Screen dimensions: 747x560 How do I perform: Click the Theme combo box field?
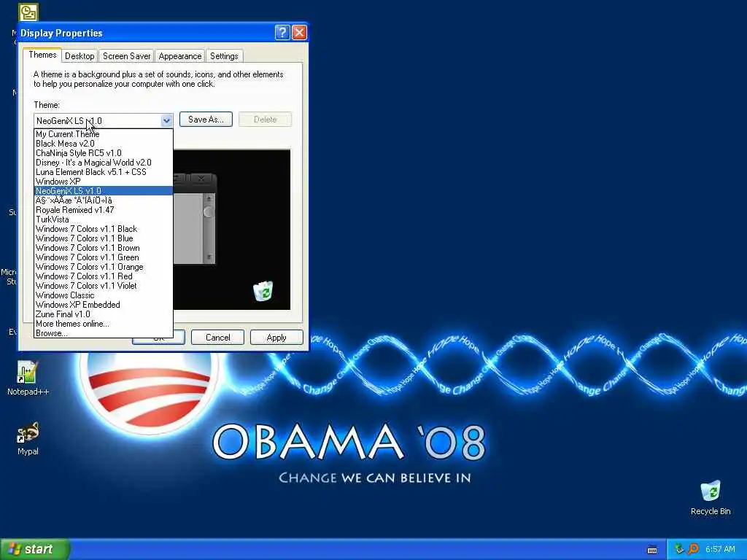coord(104,120)
